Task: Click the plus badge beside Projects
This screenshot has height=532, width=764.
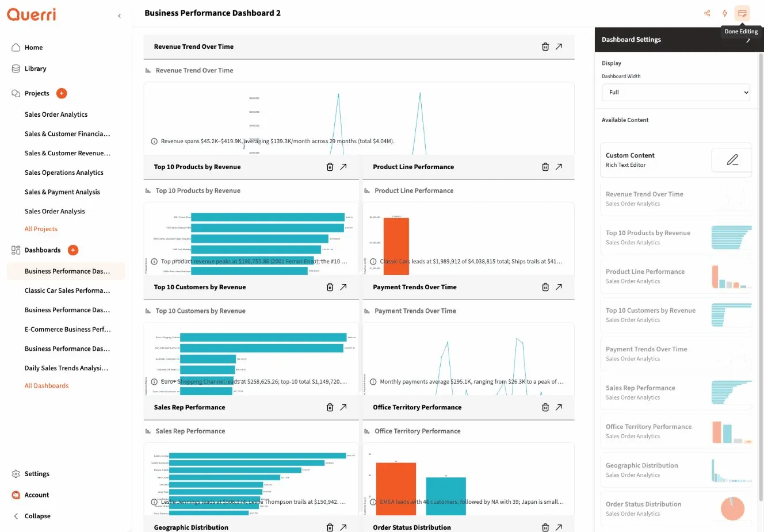Action: pos(63,93)
